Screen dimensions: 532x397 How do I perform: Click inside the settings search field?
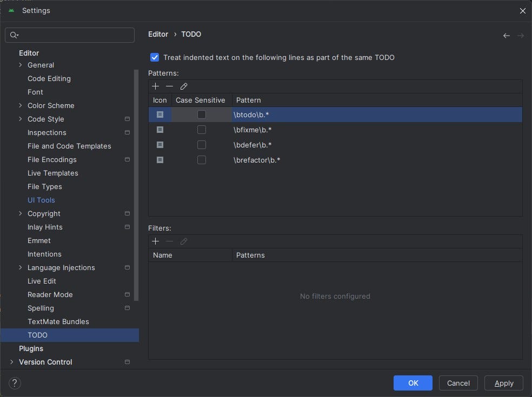pos(69,35)
